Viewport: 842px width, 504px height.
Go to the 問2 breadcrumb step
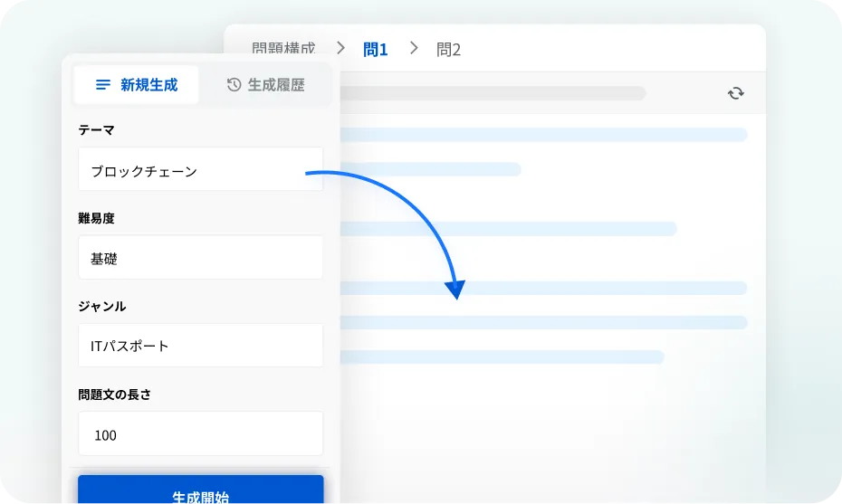(448, 50)
